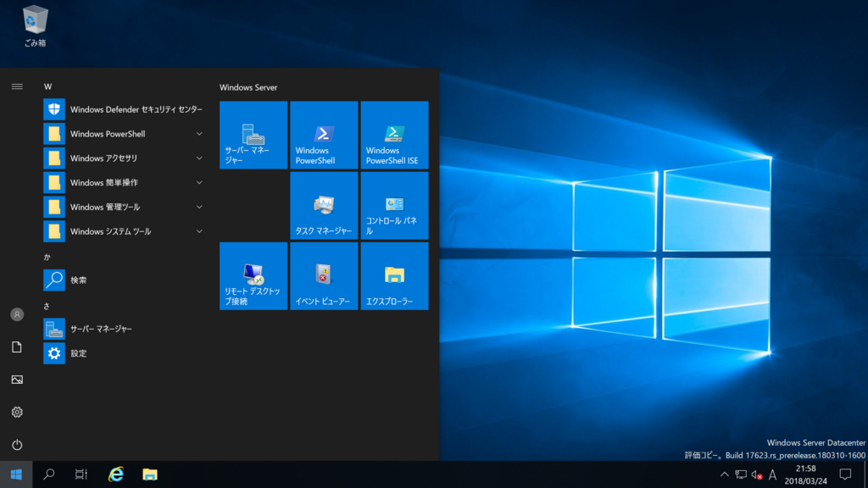Open the Server Manager tile
This screenshot has width=868, height=488.
(x=253, y=135)
